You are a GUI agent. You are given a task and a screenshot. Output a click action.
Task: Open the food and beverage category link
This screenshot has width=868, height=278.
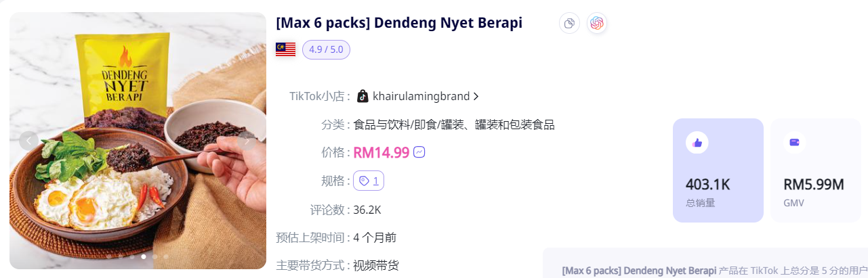click(x=454, y=124)
